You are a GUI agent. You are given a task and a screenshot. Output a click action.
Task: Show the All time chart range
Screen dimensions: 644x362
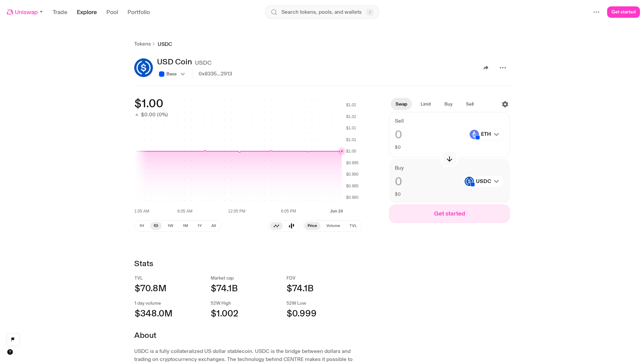pos(214,226)
